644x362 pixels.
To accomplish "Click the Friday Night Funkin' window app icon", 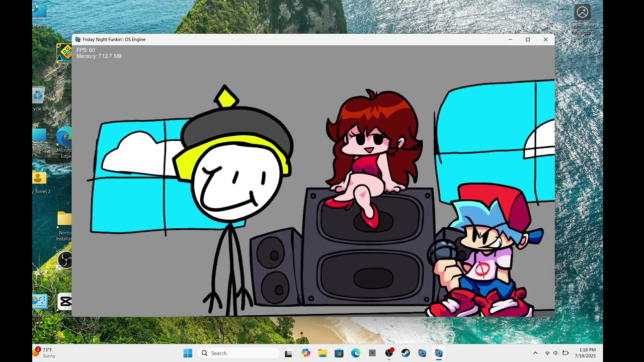I will (x=78, y=39).
